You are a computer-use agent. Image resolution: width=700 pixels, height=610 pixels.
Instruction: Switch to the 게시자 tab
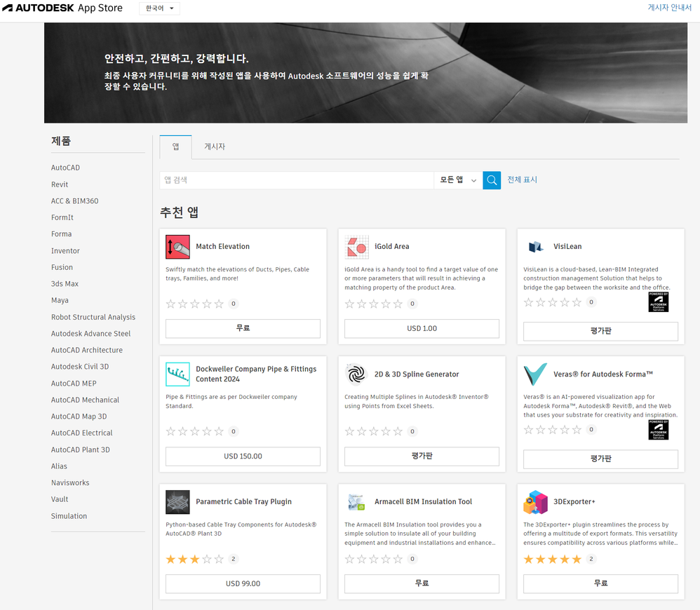tap(215, 147)
